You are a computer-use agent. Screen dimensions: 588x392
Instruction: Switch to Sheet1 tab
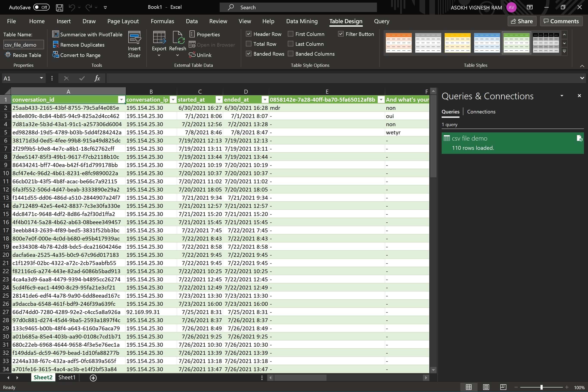pyautogui.click(x=67, y=377)
